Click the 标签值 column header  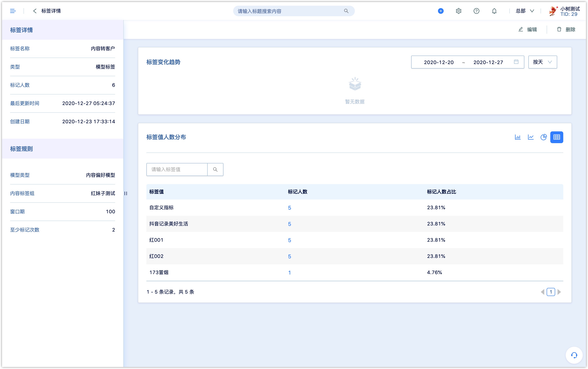pyautogui.click(x=156, y=192)
